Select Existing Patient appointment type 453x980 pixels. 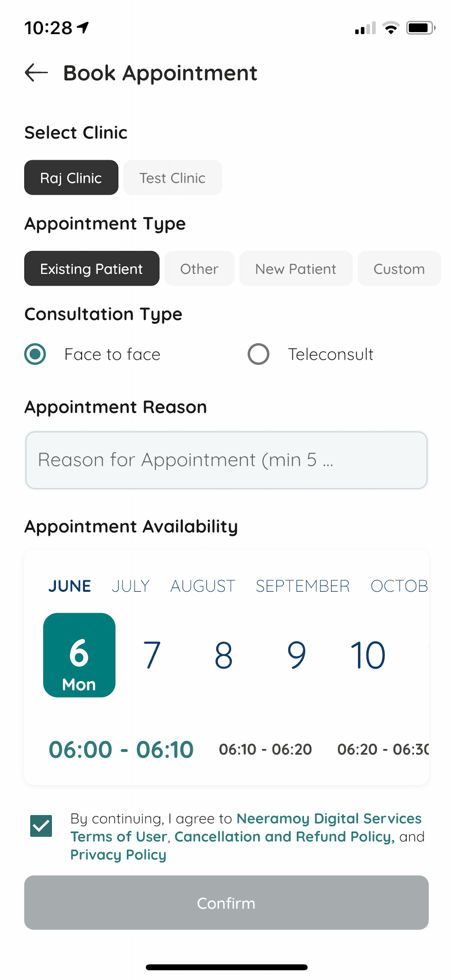click(x=92, y=269)
